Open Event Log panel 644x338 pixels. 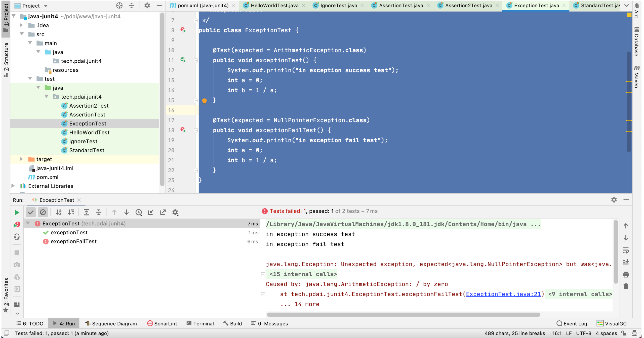pos(572,324)
